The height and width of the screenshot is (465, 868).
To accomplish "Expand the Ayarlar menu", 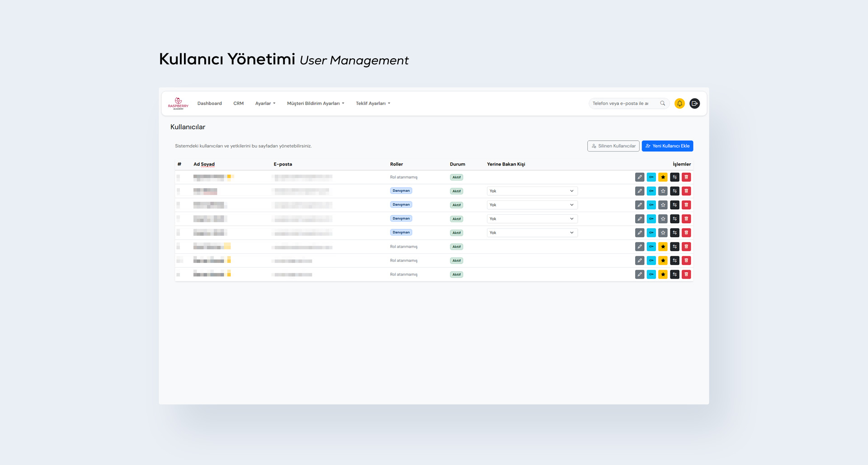I will coord(265,104).
